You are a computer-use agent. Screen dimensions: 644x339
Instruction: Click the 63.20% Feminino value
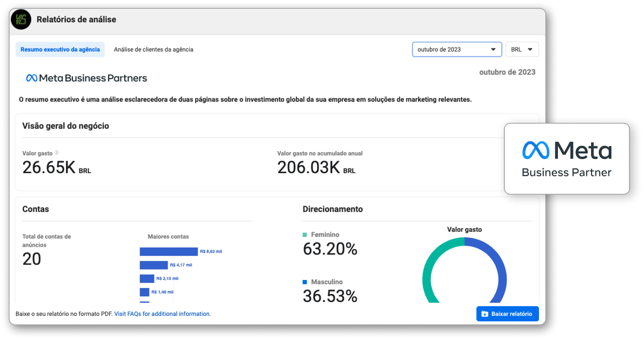click(x=330, y=249)
